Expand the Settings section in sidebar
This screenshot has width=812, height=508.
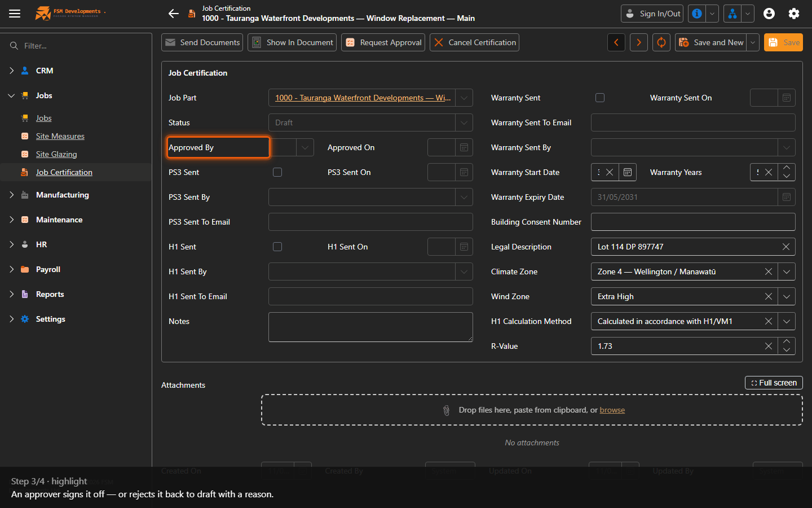(x=11, y=319)
